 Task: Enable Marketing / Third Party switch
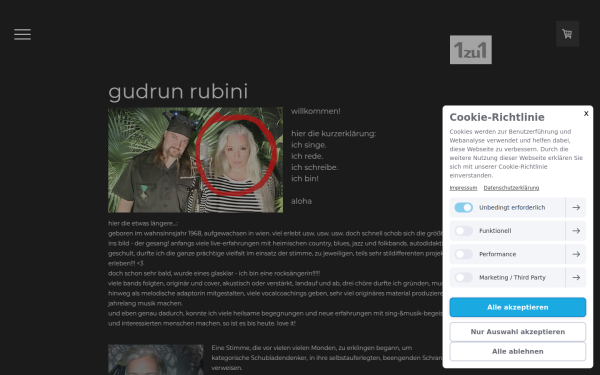[464, 277]
